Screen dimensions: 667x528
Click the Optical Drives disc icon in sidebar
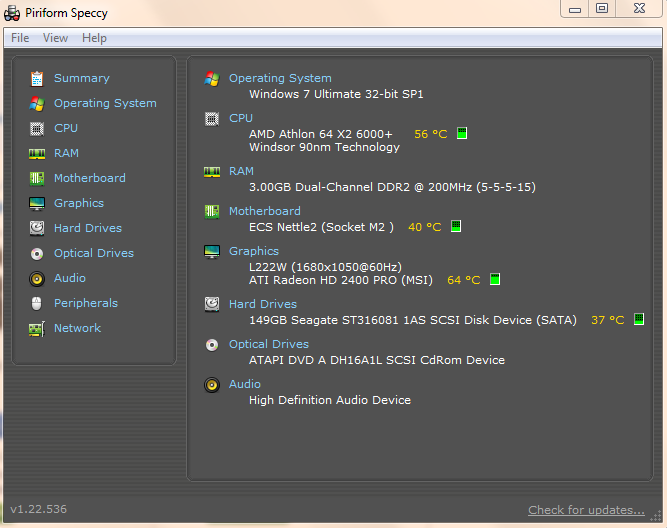coord(37,254)
